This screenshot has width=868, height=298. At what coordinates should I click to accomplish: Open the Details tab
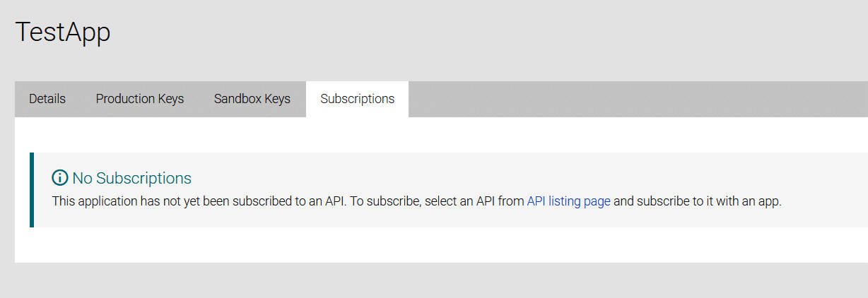pyautogui.click(x=47, y=99)
